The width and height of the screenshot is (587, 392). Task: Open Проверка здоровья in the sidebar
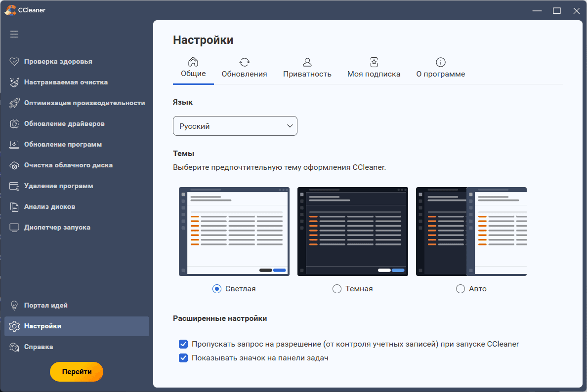[x=77, y=61]
